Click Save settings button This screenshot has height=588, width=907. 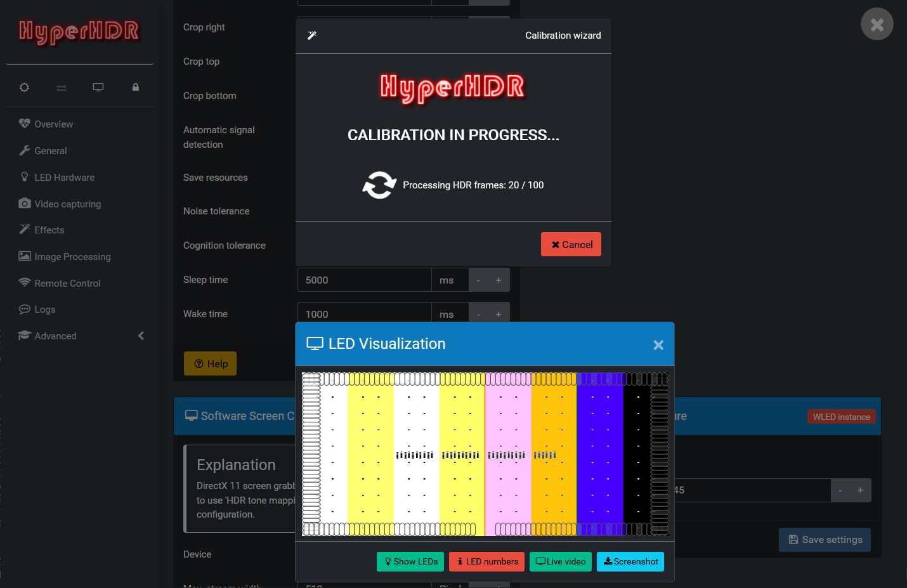[x=825, y=540]
